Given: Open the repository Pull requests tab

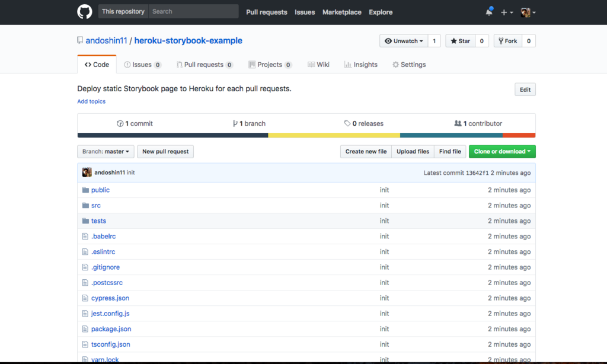Looking at the screenshot, I should [205, 65].
